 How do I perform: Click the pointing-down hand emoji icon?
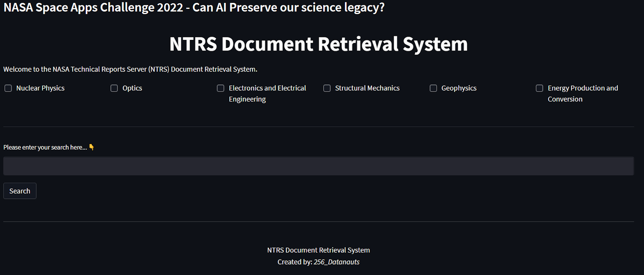coord(92,147)
